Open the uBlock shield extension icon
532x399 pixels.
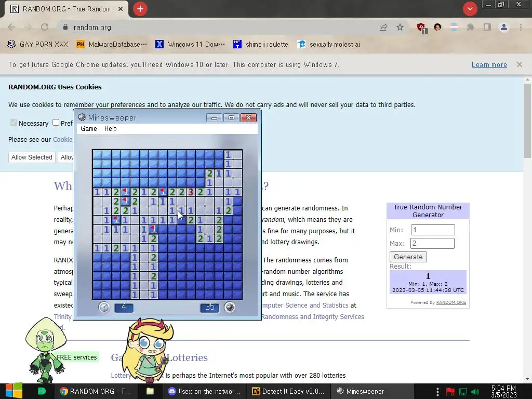click(422, 28)
